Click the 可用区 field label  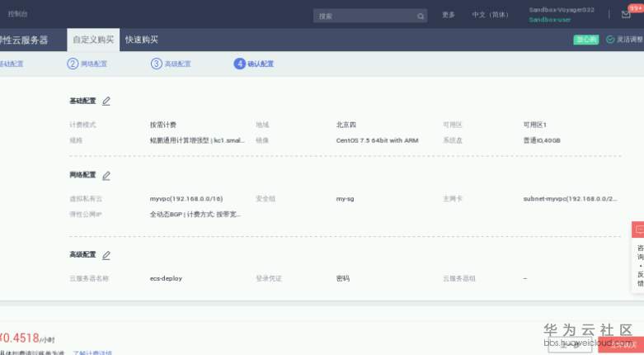[x=452, y=125]
